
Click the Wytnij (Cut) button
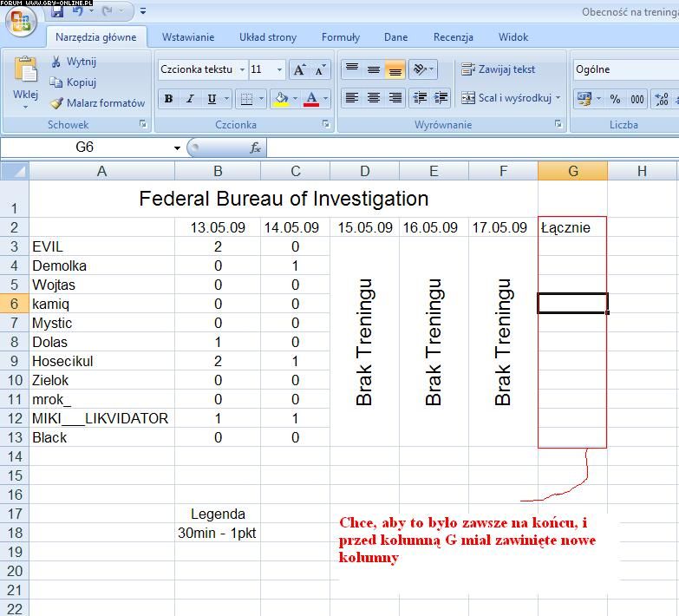point(74,62)
